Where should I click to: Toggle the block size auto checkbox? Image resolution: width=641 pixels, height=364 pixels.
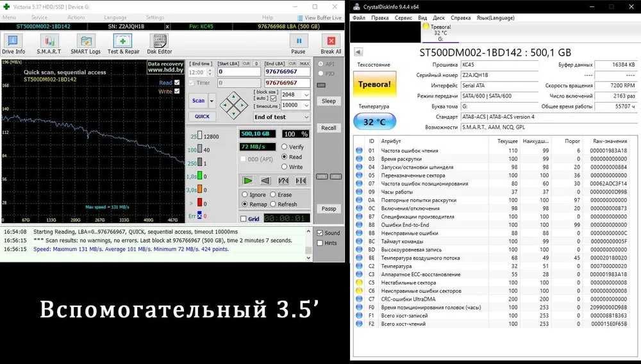pos(273,99)
